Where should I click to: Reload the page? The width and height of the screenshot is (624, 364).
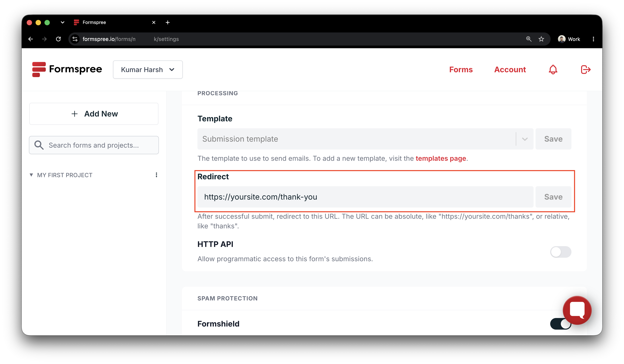(58, 39)
